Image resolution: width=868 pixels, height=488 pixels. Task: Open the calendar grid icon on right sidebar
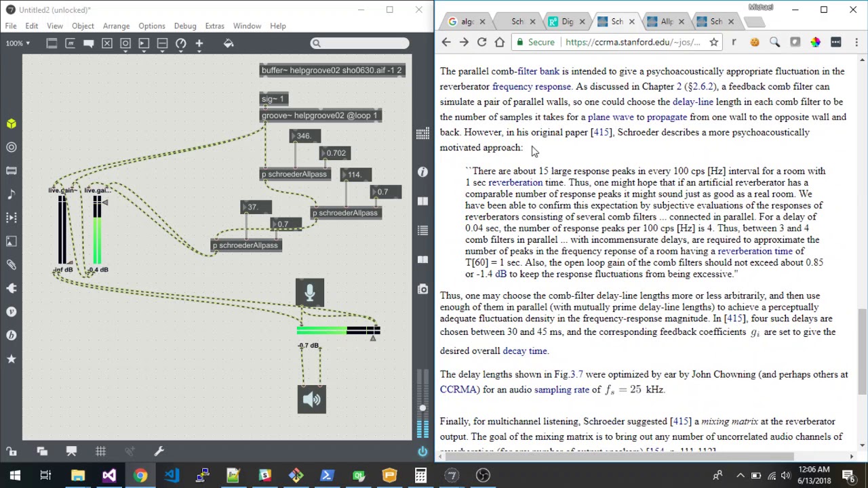pos(422,134)
